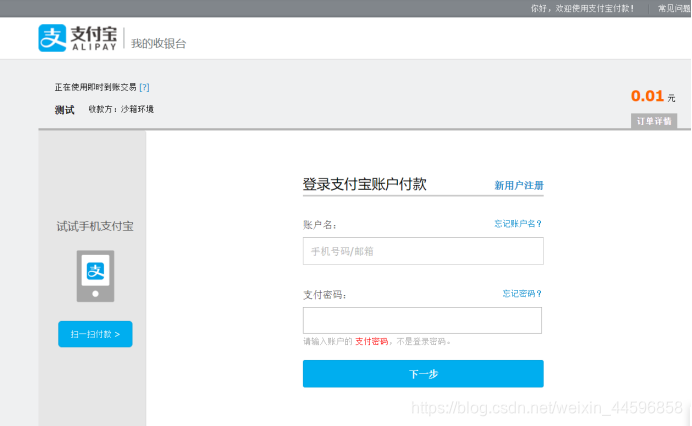Click the 扫一扫付款 scan-to-pay button

tap(95, 334)
